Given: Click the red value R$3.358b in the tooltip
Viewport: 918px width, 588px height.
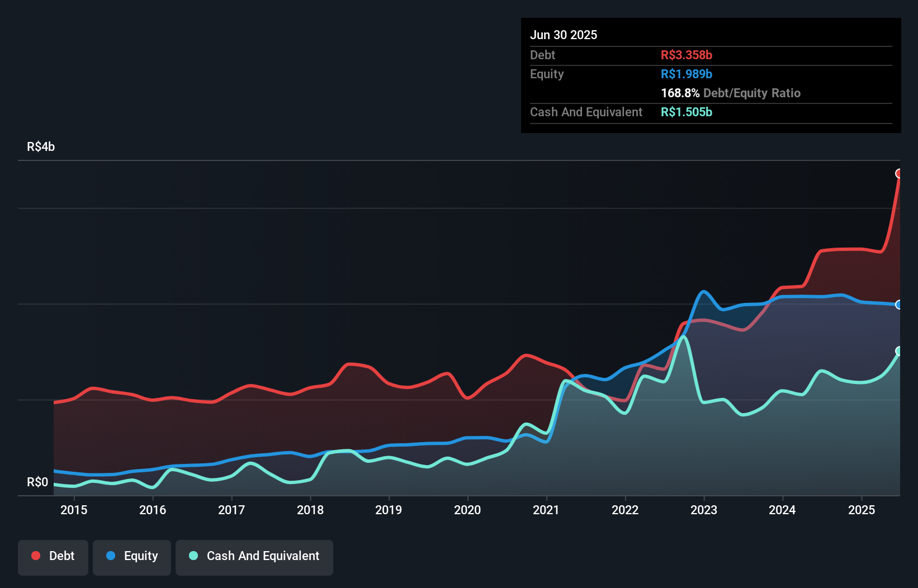Looking at the screenshot, I should tap(687, 55).
